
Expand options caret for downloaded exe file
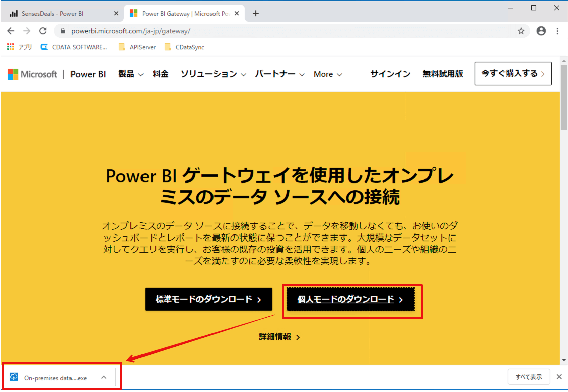point(104,377)
